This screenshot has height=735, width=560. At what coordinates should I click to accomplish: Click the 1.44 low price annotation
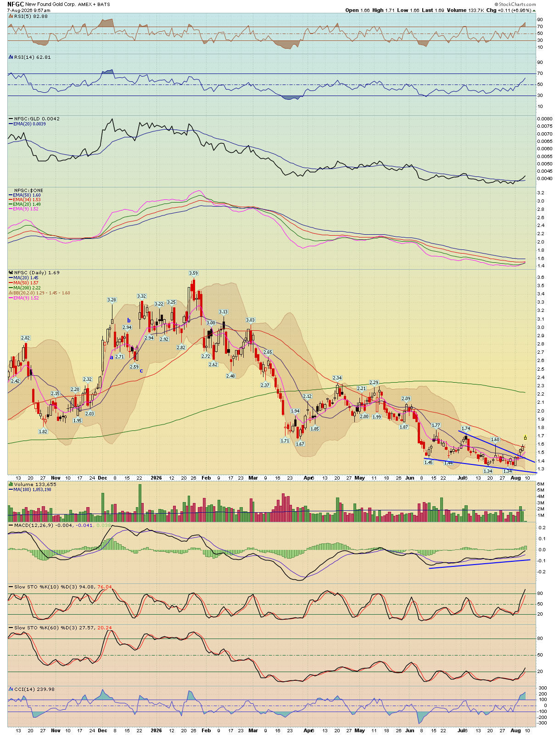[x=448, y=464]
